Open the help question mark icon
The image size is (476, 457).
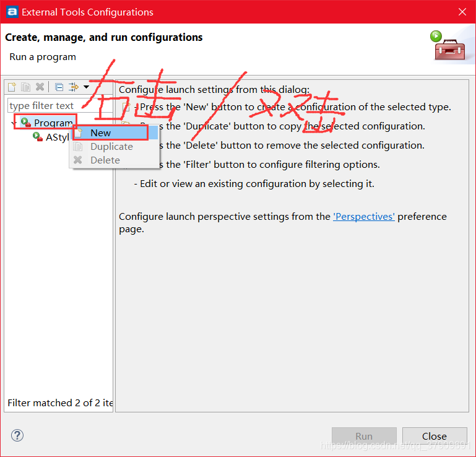[17, 435]
